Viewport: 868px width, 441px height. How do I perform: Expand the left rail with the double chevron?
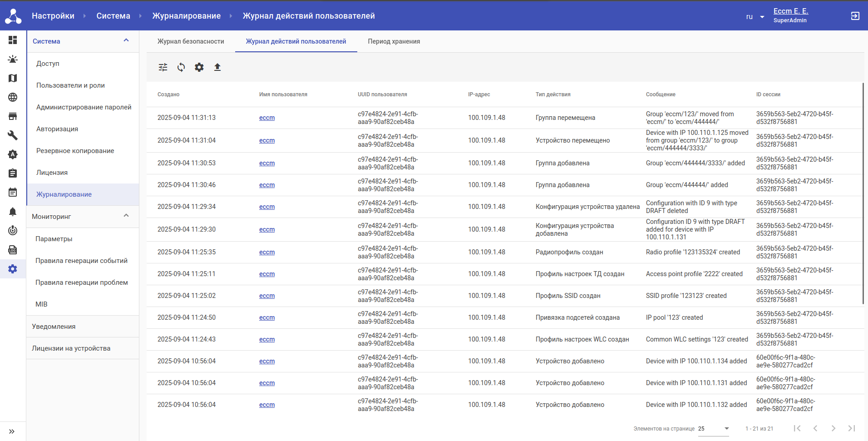coord(12,431)
